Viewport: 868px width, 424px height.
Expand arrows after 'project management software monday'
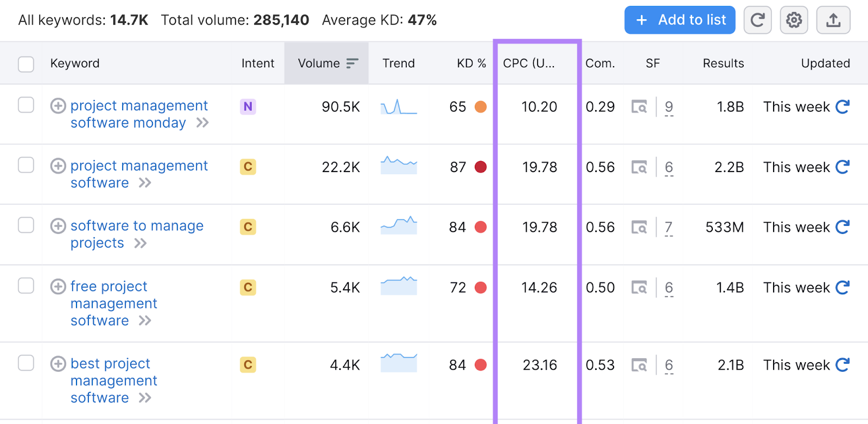tap(202, 123)
